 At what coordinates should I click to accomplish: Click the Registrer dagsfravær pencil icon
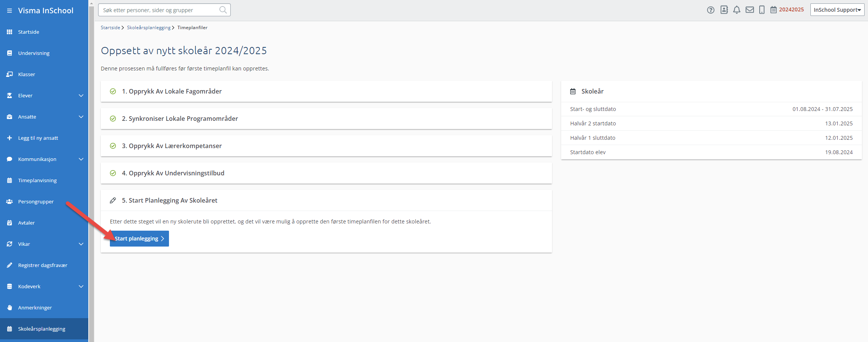[9, 265]
